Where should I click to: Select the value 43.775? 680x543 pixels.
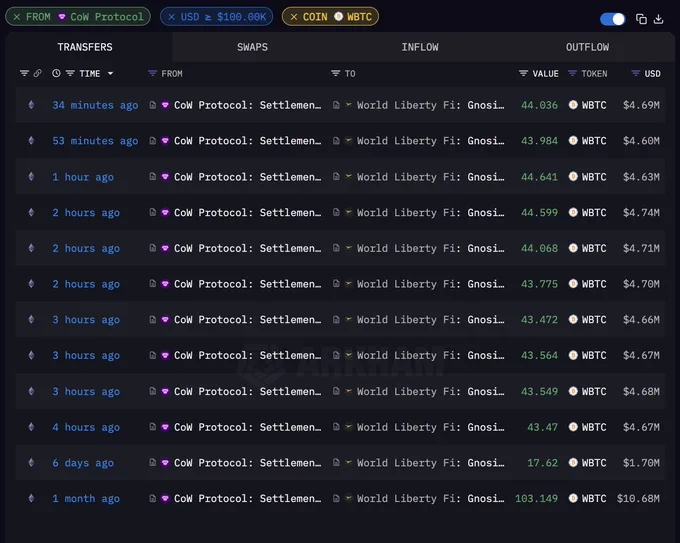pyautogui.click(x=539, y=284)
